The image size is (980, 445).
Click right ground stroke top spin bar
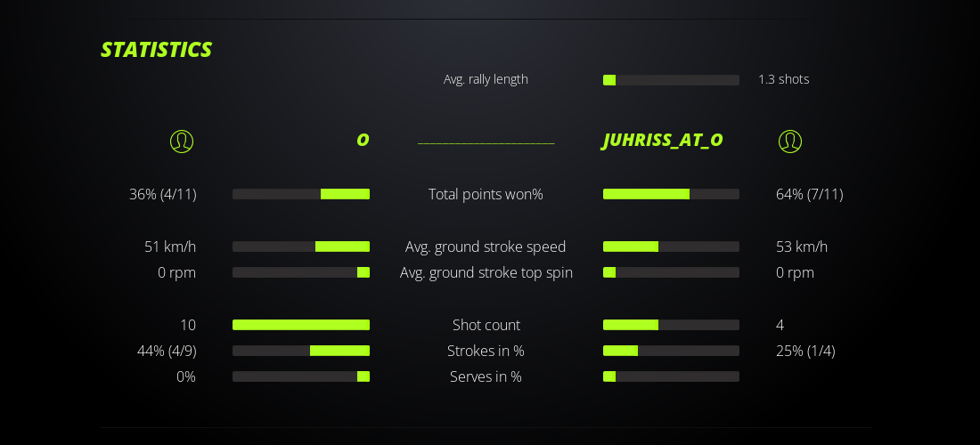tap(671, 272)
